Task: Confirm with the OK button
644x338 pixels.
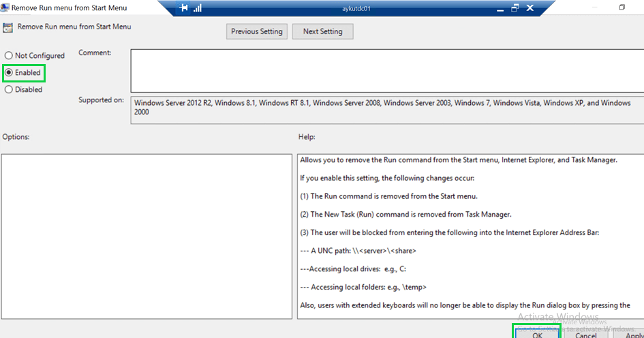Action: pos(537,334)
